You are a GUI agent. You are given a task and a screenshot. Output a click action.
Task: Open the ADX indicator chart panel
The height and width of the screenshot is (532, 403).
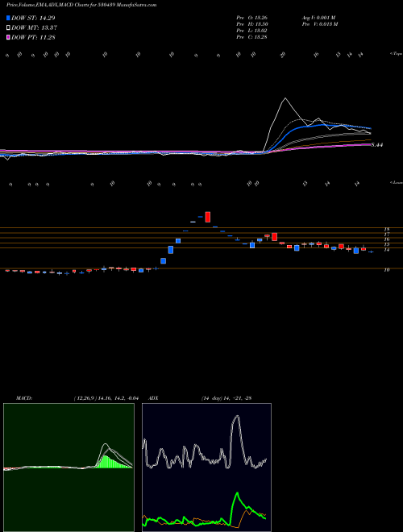tap(206, 468)
